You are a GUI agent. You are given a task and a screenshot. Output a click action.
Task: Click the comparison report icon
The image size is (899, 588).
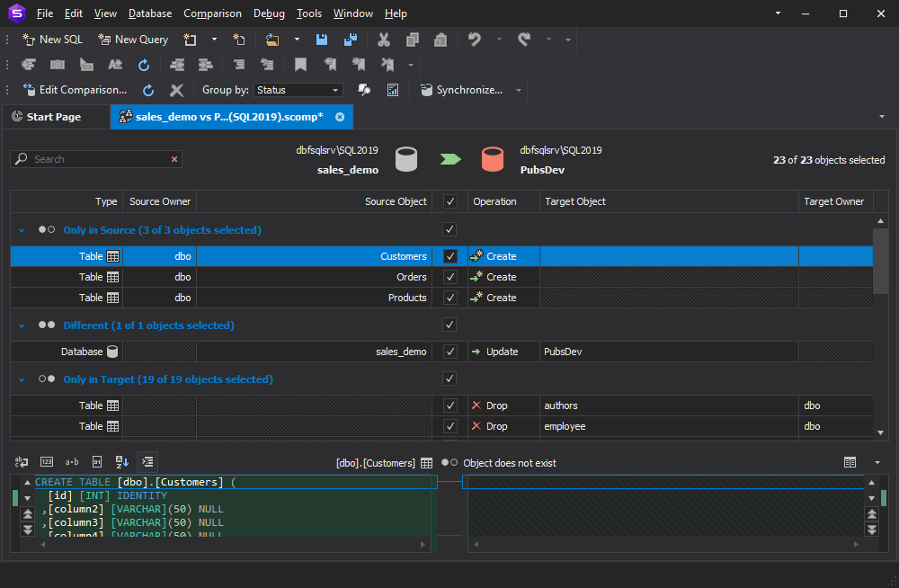pyautogui.click(x=393, y=90)
